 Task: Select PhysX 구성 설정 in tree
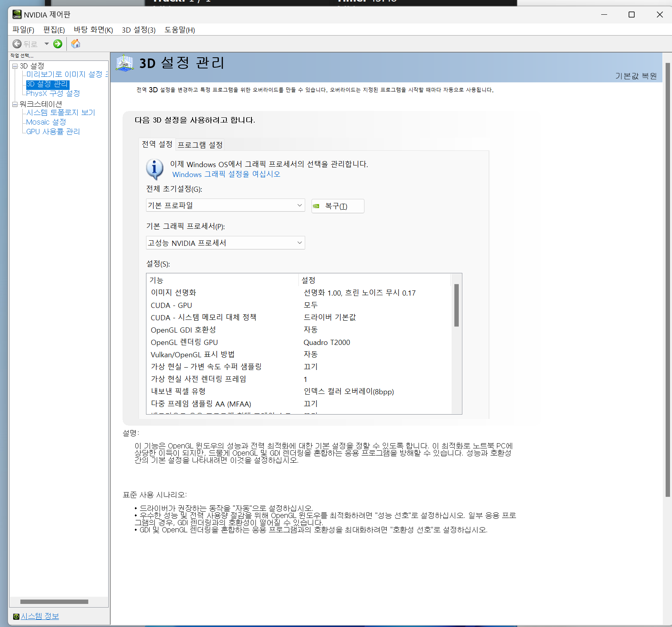pos(53,93)
